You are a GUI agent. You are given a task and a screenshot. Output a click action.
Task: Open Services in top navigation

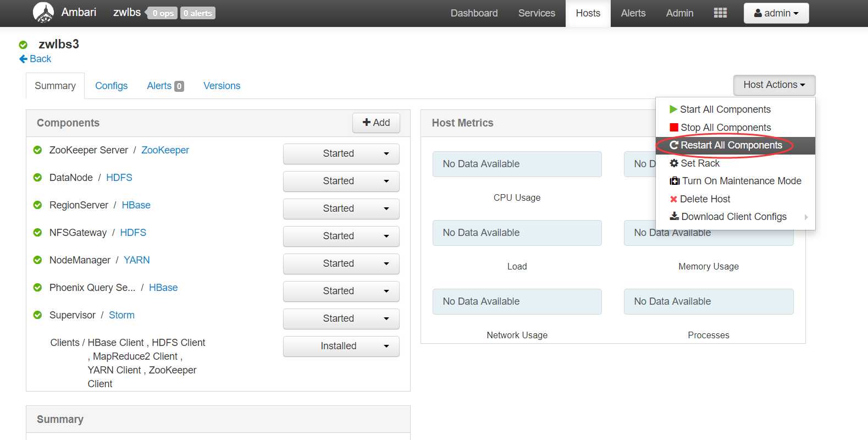pyautogui.click(x=537, y=13)
